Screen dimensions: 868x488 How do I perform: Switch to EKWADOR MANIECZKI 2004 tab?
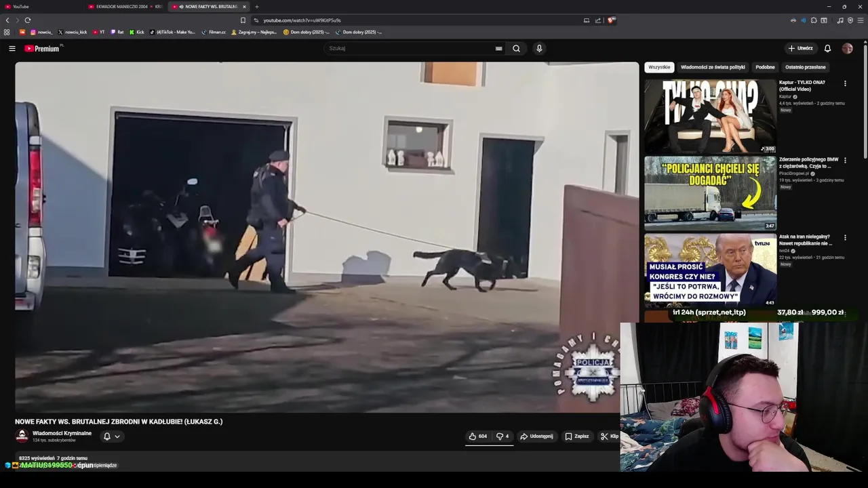pyautogui.click(x=125, y=7)
